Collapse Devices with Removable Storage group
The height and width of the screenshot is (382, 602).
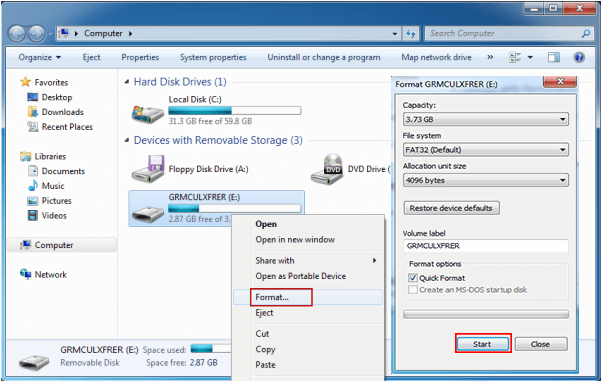127,140
